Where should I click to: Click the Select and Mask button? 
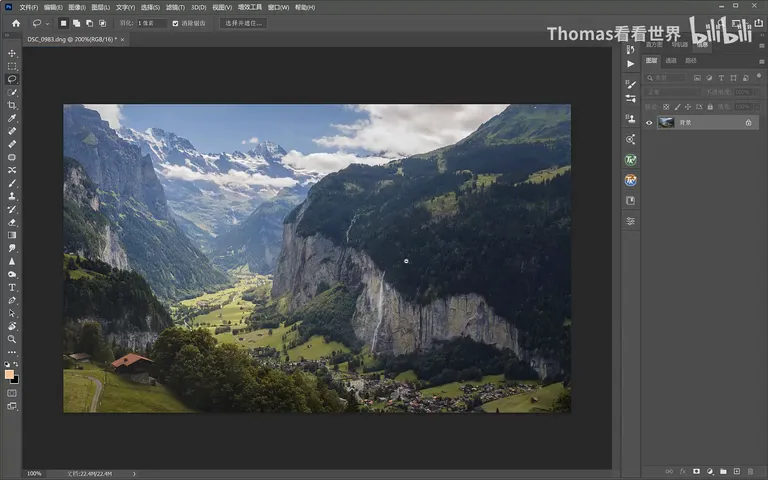(x=243, y=23)
